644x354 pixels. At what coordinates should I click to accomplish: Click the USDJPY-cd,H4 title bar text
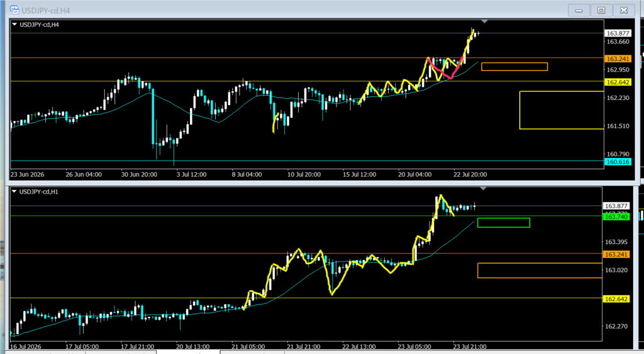click(x=45, y=10)
